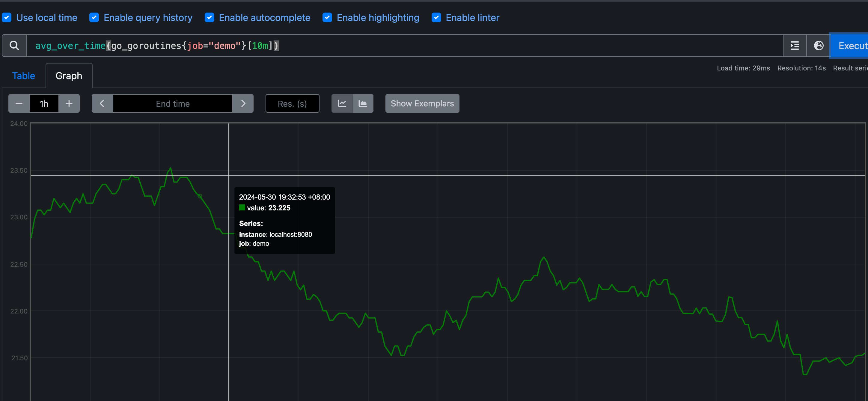
Task: Select the Graph tab
Action: [x=69, y=76]
